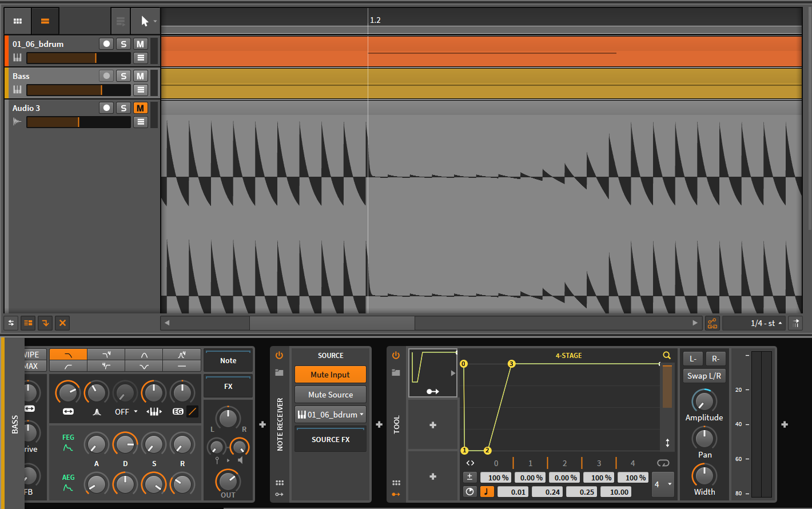The image size is (812, 509).
Task: Click the grid view icon at top left
Action: pyautogui.click(x=18, y=21)
